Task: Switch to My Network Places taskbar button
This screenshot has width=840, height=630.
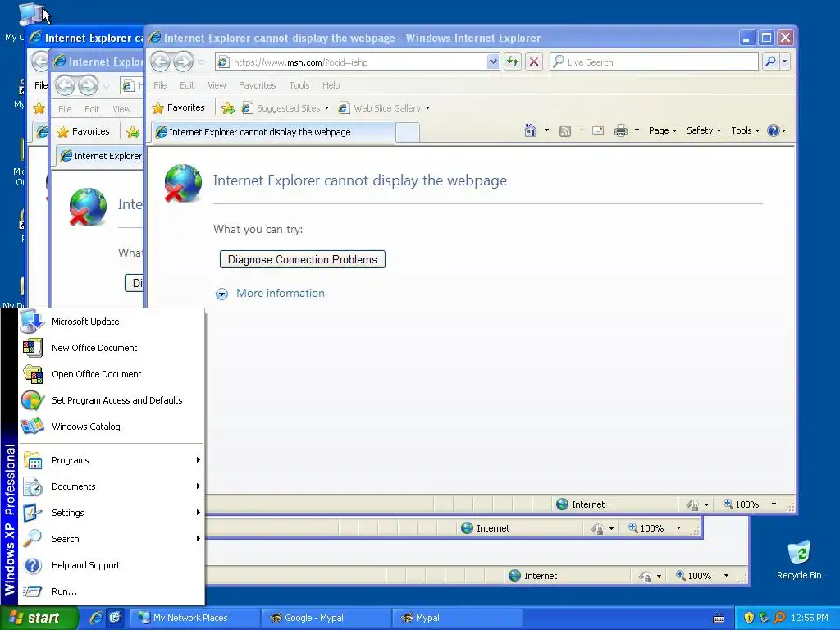Action: pos(195,618)
